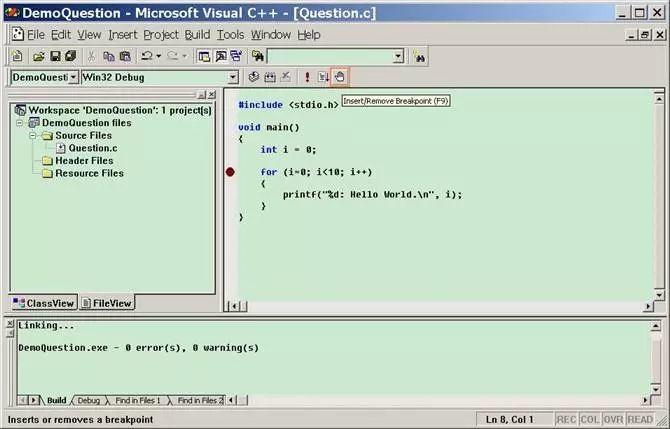Select Resource Files folder

click(x=89, y=173)
